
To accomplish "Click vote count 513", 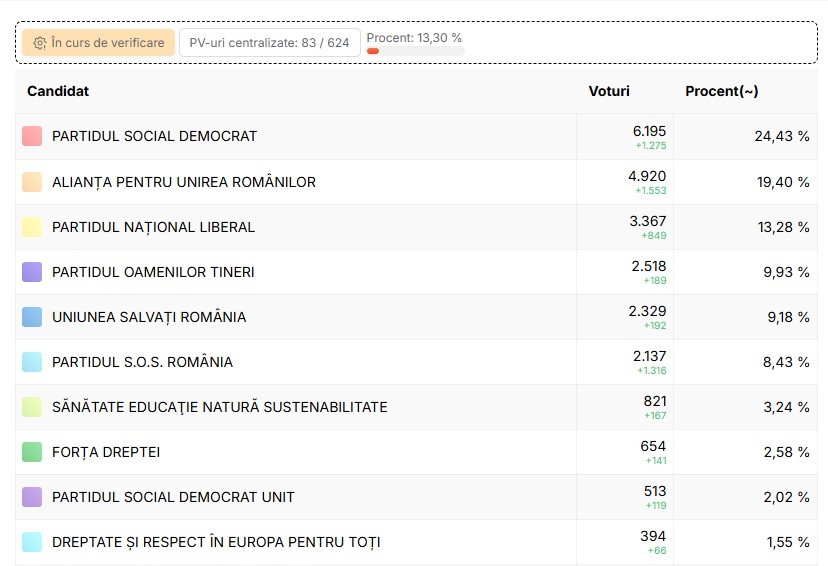I will (x=655, y=491).
